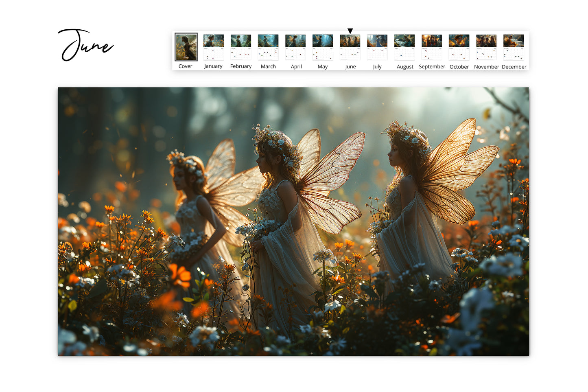Open the April calendar thumbnail
Screen dimensions: 588x392
[x=295, y=47]
